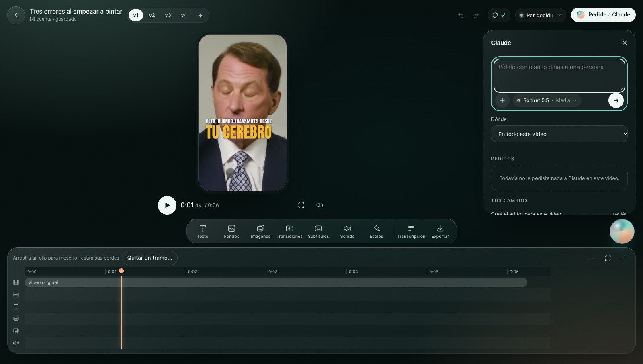
Task: Click the subtitles track icon in timeline
Action: coord(16,319)
